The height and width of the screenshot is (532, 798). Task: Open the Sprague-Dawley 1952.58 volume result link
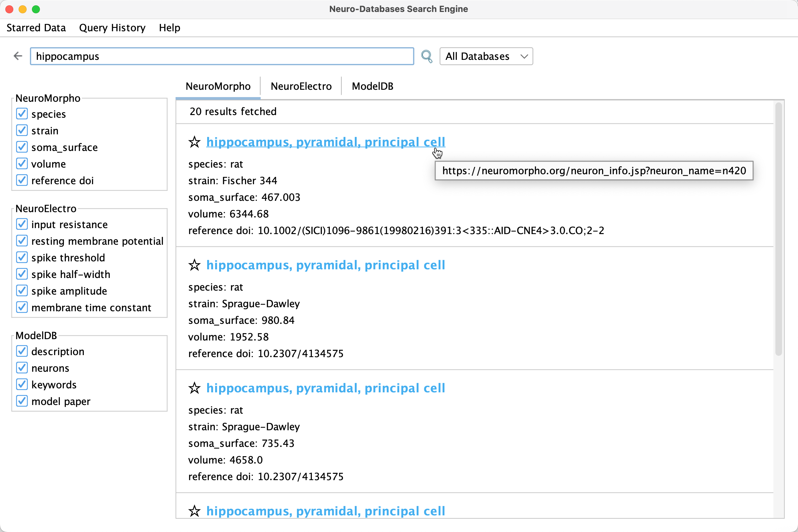tap(325, 265)
